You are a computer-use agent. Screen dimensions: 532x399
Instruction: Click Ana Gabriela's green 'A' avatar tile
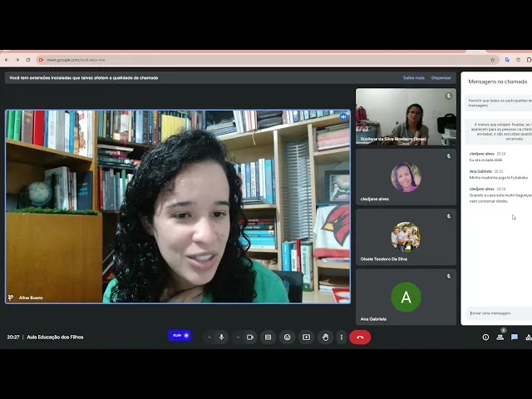(x=406, y=297)
